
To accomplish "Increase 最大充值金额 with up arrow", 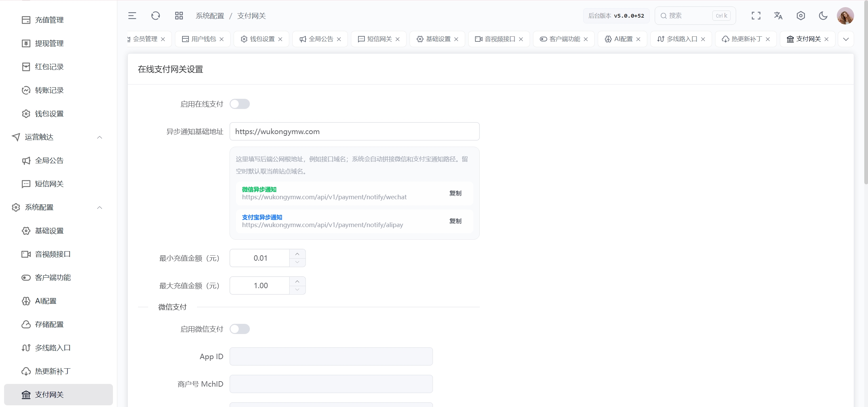I will (x=297, y=281).
